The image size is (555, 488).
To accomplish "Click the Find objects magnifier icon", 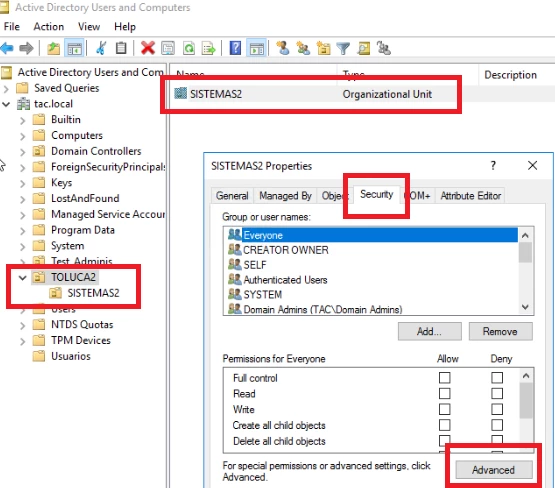I will pyautogui.click(x=364, y=48).
